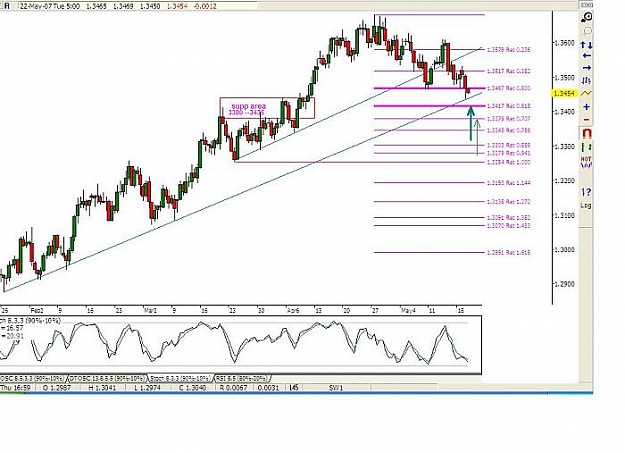Click the 1.3193 Ret 1.144 level label
Image resolution: width=625 pixels, height=453 pixels.
509,183
